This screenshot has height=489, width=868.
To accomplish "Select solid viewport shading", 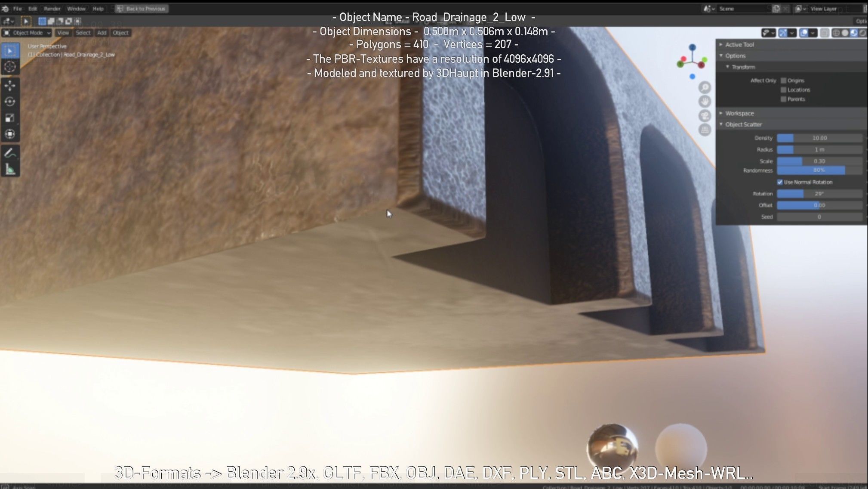I will [x=845, y=33].
